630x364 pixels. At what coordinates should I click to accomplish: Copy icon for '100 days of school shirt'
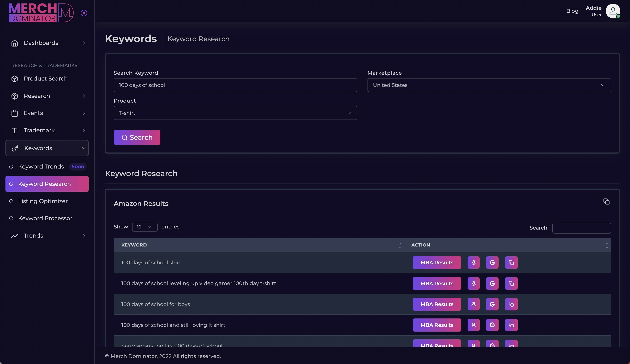(x=511, y=263)
